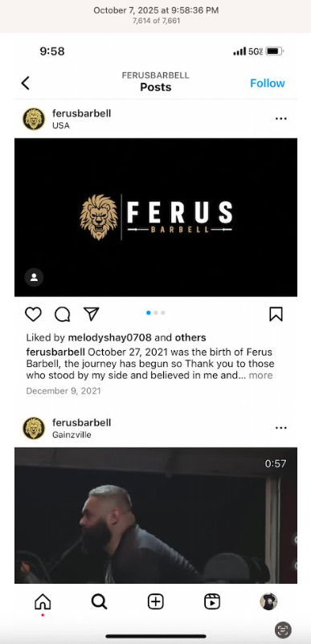Viewport: 311px width, 644px height.
Task: Create a new post with plus icon
Action: 156,602
